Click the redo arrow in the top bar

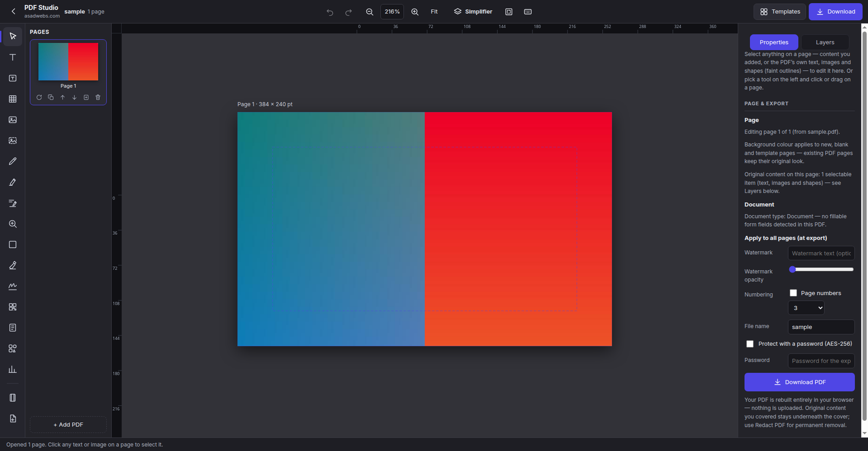[349, 12]
